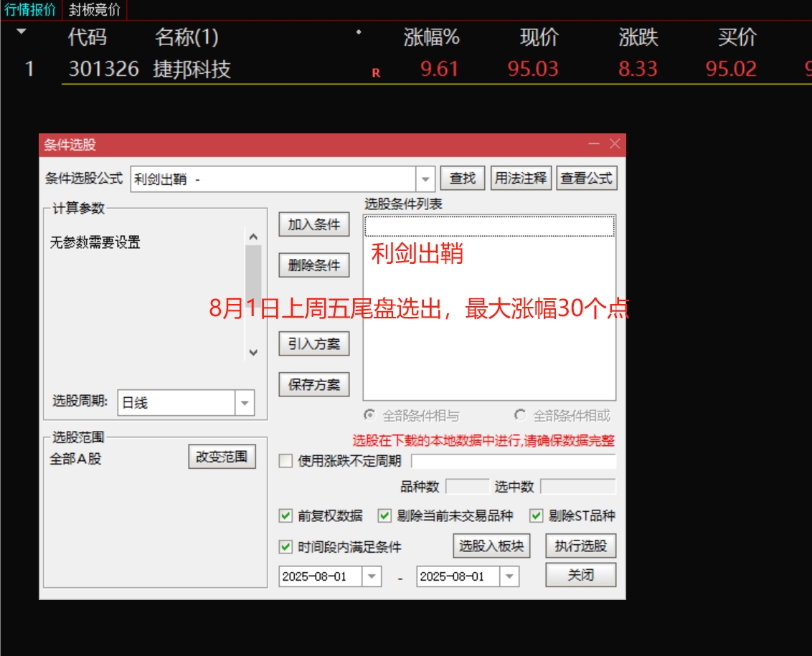Click the 关闭 button

pos(580,575)
